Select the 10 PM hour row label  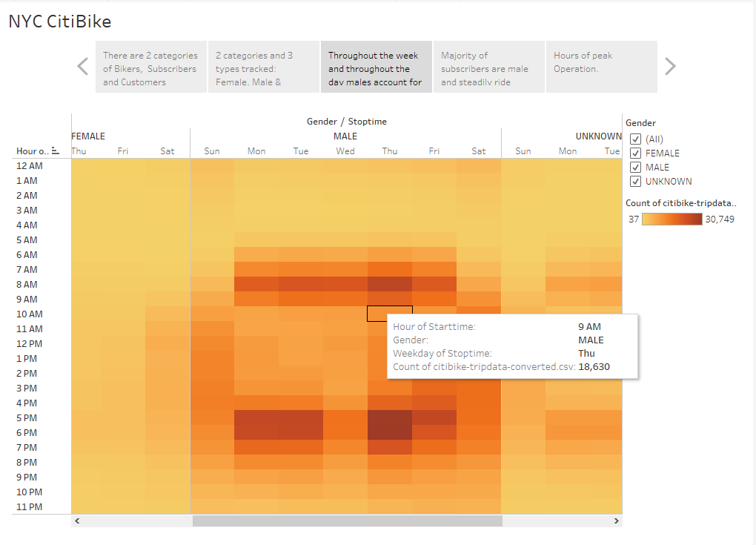[29, 492]
